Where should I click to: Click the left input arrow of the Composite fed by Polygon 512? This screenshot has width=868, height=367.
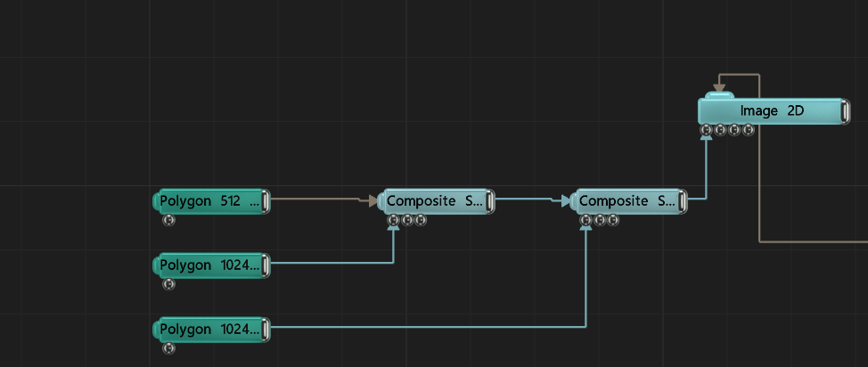[x=373, y=201]
